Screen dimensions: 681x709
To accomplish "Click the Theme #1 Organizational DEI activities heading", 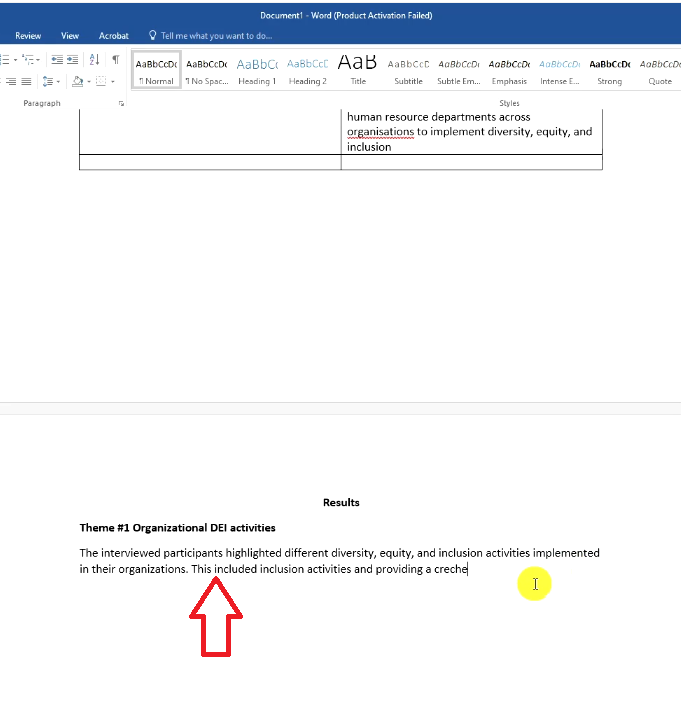I will [177, 528].
